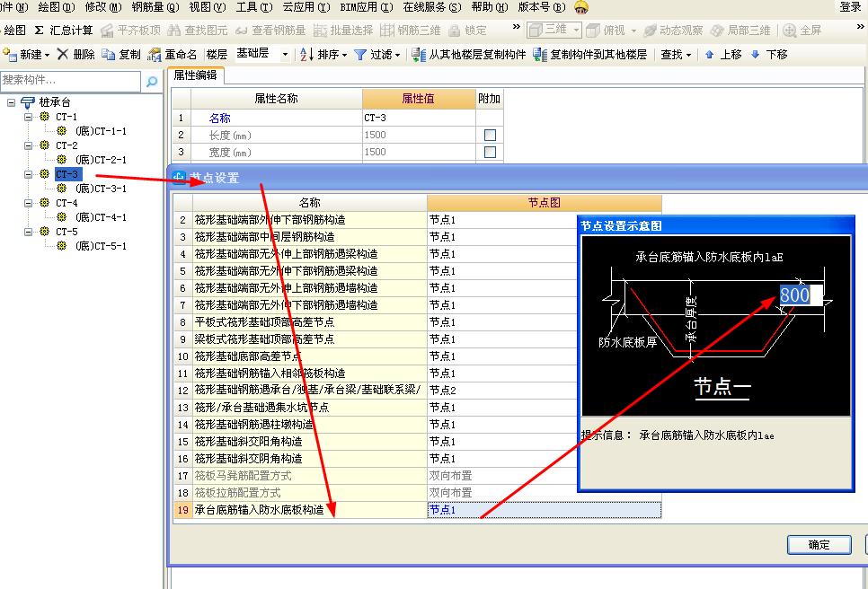This screenshot has width=868, height=589.
Task: Collapse the CT-5 tree node
Action: 28,232
